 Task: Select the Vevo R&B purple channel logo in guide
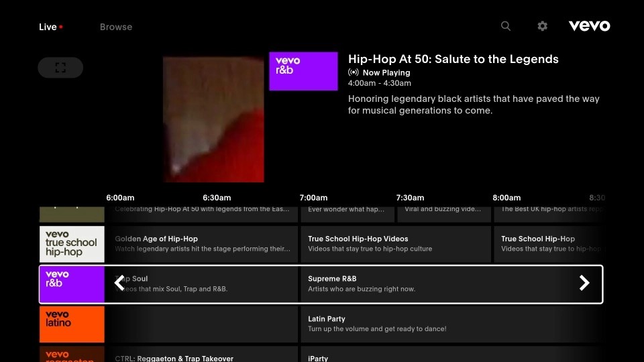pos(72,284)
